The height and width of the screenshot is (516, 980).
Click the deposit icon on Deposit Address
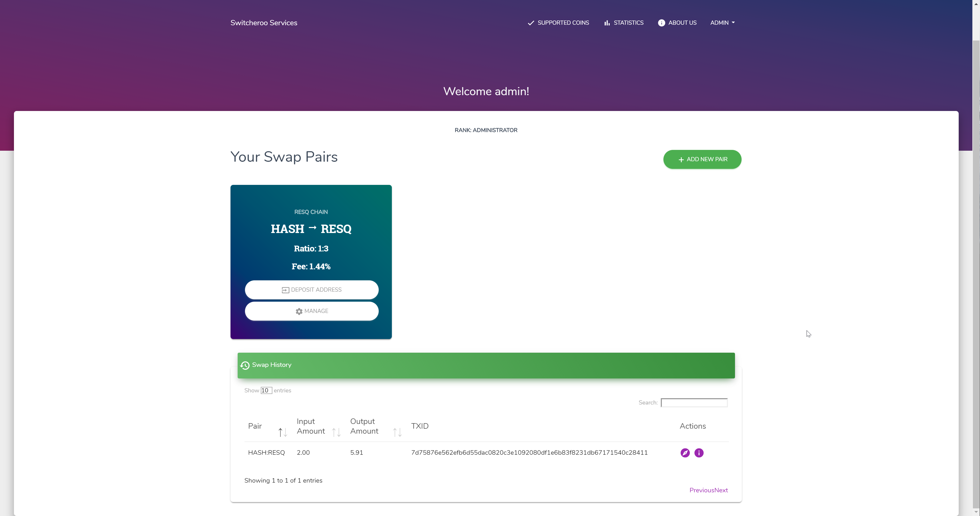(x=285, y=290)
